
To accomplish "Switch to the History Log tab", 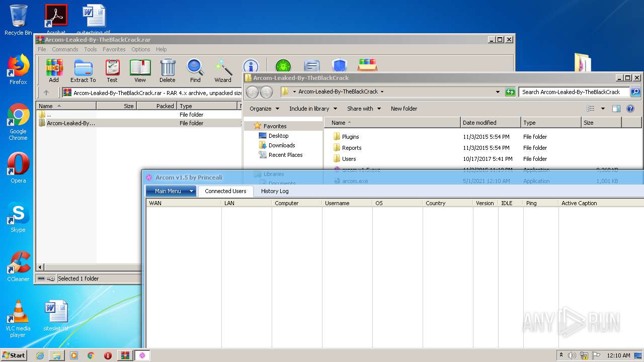I will [x=275, y=191].
